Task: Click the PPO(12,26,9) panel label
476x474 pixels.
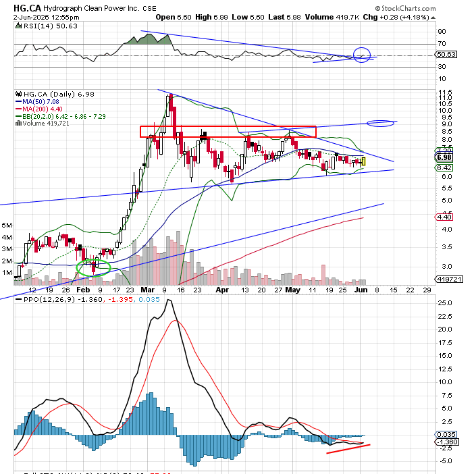Action: point(49,300)
